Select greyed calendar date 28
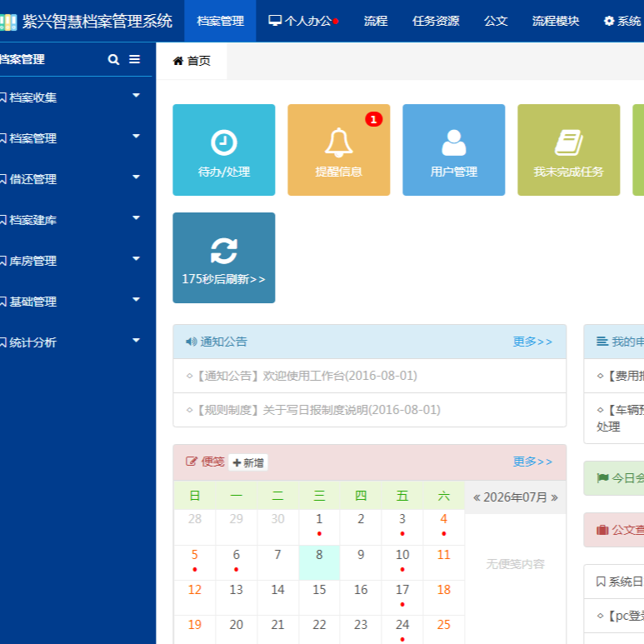The height and width of the screenshot is (644, 644). coord(195,527)
